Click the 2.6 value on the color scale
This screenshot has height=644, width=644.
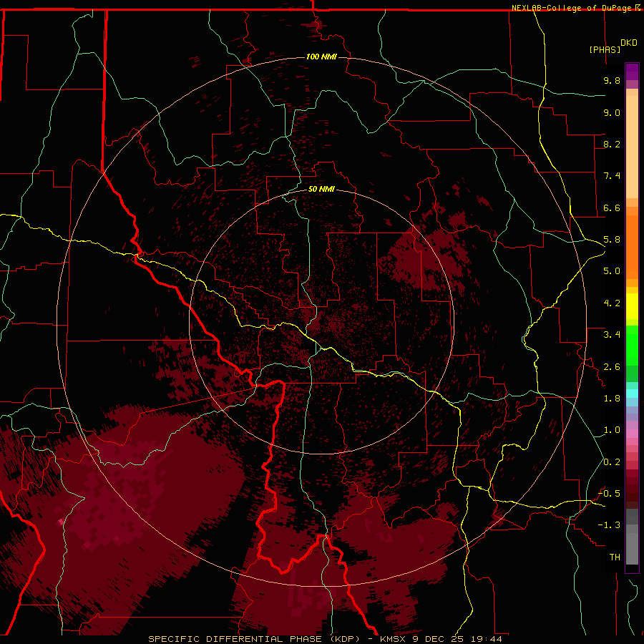pyautogui.click(x=612, y=367)
